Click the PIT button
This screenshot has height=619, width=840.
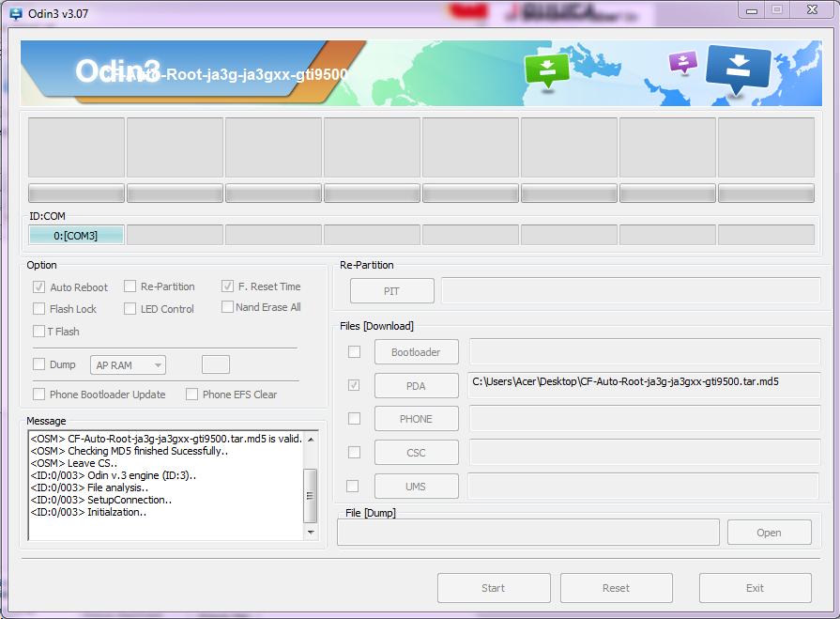pyautogui.click(x=392, y=291)
